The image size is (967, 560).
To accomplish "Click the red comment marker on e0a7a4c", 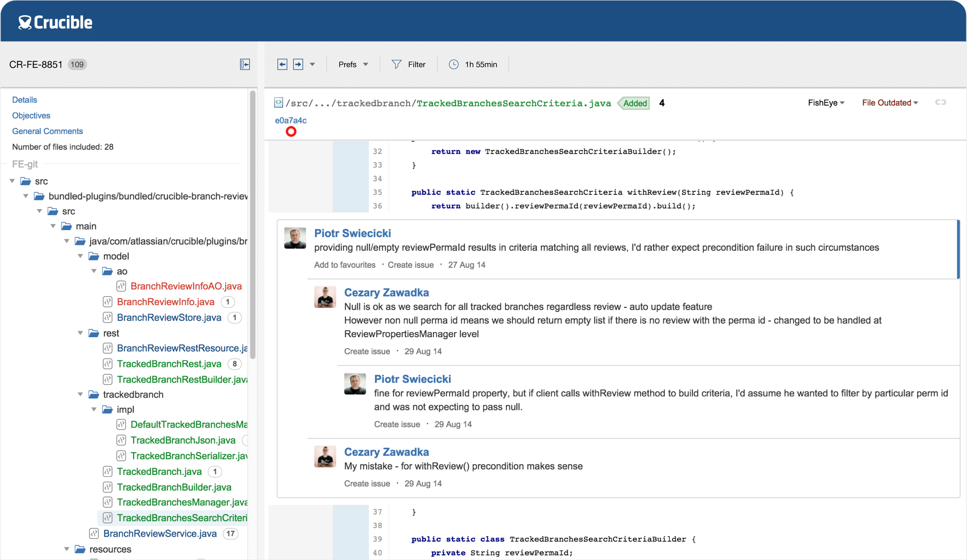I will pos(290,131).
